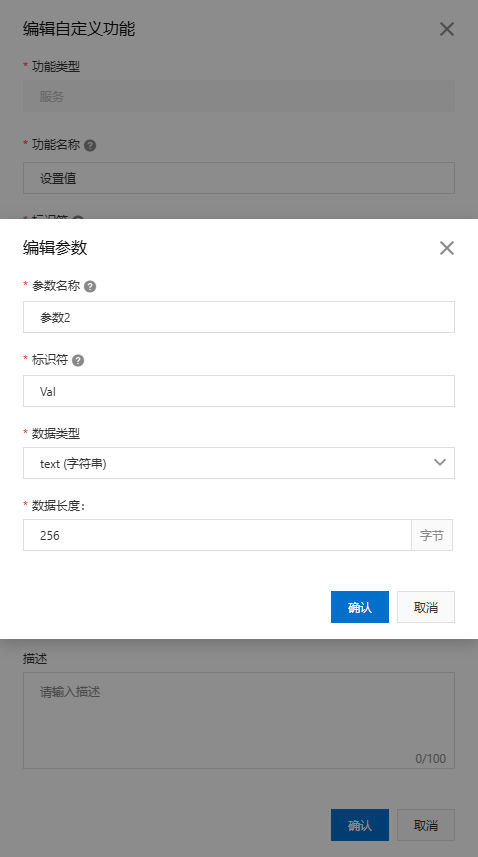Close the 编辑自定义功能 panel with the X
The height and width of the screenshot is (857, 478).
click(x=446, y=29)
